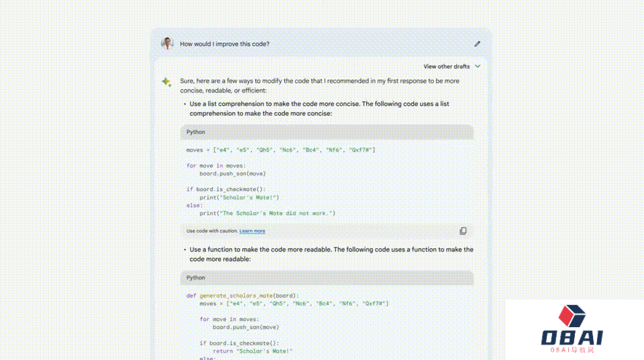Click the 'def generate_scholars_mate(board):' line
This screenshot has height=360, width=644.
pos(243,296)
